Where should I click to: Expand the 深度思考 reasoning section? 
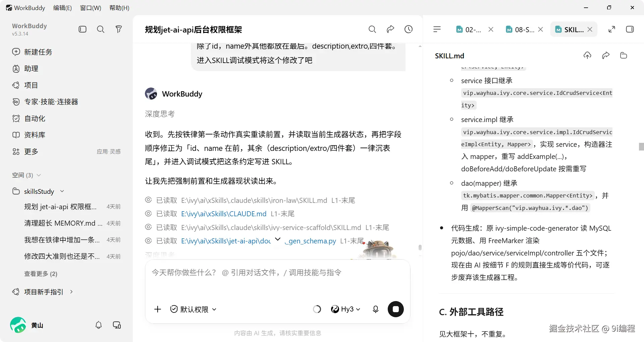click(160, 114)
